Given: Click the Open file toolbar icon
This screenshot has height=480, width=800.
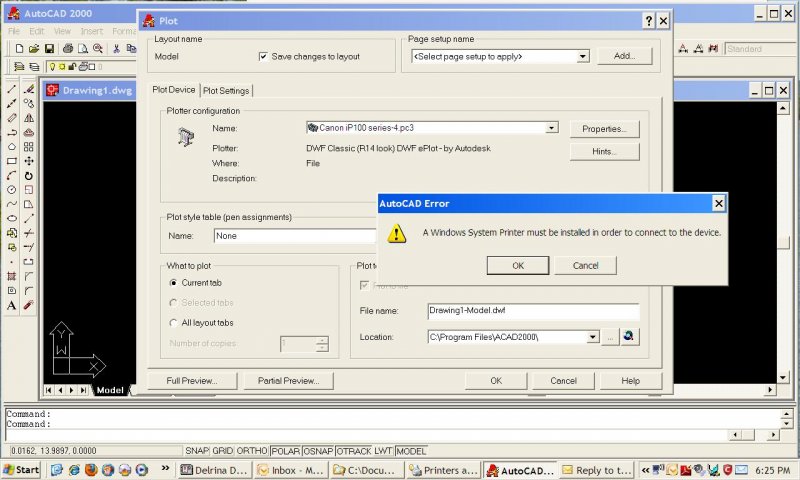Looking at the screenshot, I should coord(34,48).
